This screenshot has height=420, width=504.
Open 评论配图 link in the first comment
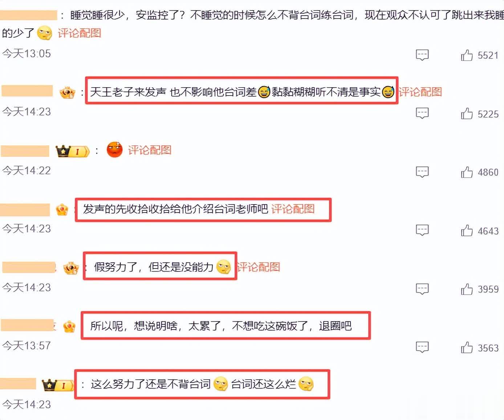80,33
